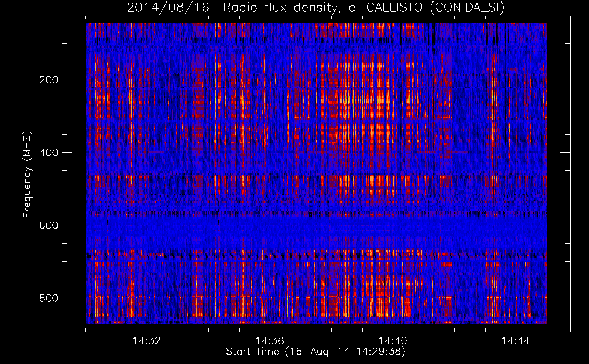Click the 600 frequency tick label
Screen dimensions: 589x364
tap(49, 225)
